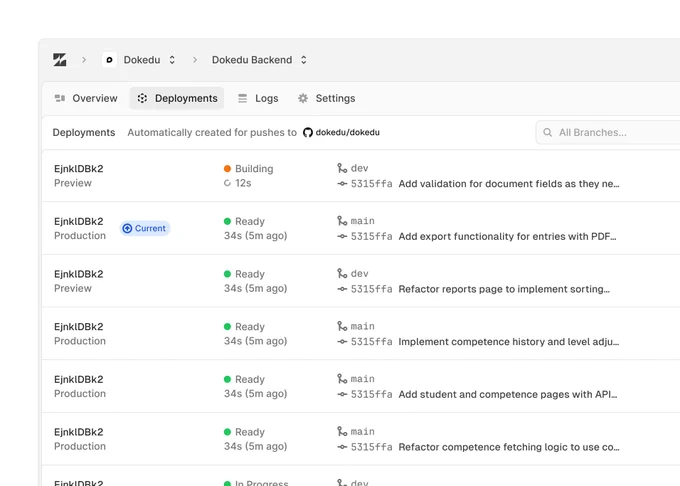680x486 pixels.
Task: Click Ready dot in Implement competence history row
Action: click(227, 326)
